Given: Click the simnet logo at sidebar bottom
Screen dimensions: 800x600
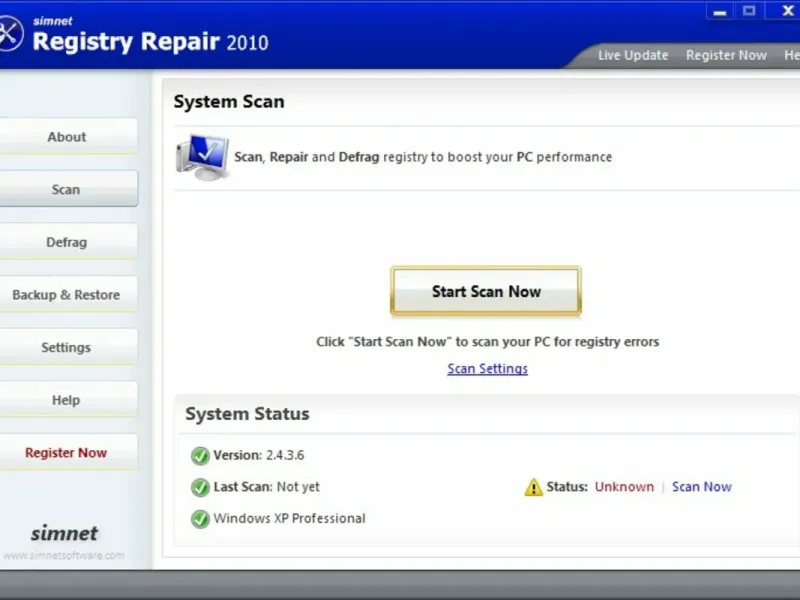Looking at the screenshot, I should point(64,533).
